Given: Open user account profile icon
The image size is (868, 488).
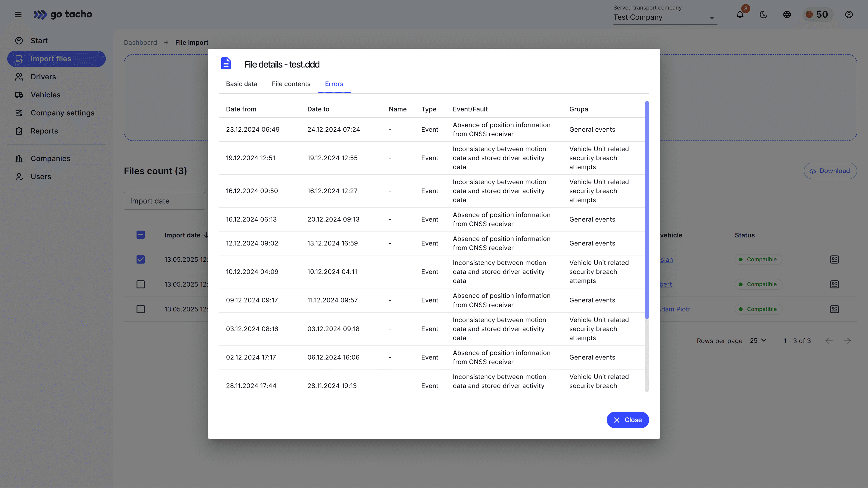Looking at the screenshot, I should coord(849,14).
